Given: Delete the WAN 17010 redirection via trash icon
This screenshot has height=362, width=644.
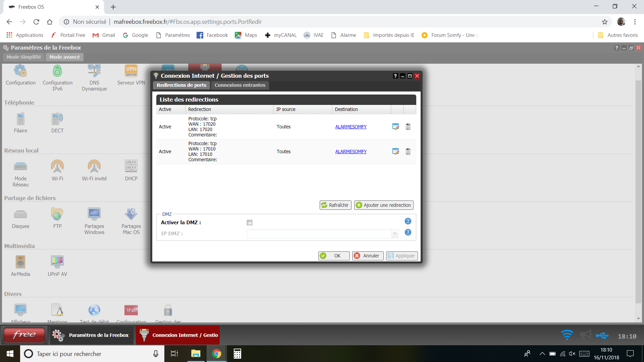Looking at the screenshot, I should [408, 152].
